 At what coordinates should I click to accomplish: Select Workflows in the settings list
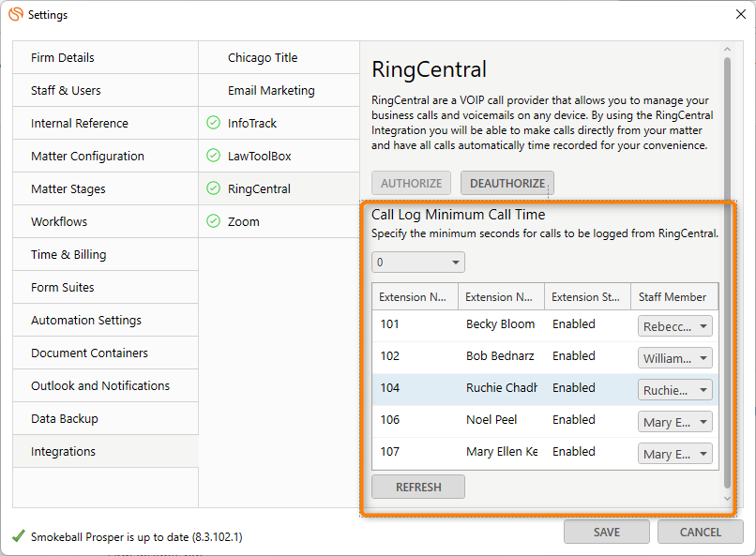coord(106,221)
